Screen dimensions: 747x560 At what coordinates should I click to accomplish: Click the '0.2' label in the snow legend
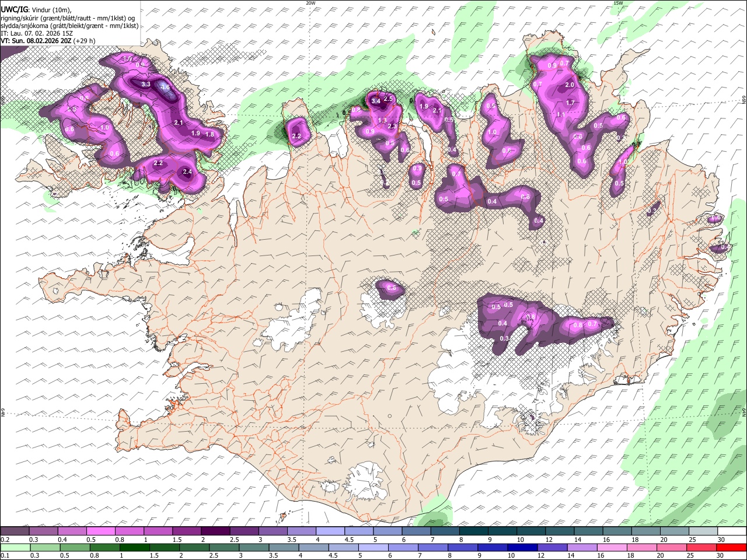(5, 540)
